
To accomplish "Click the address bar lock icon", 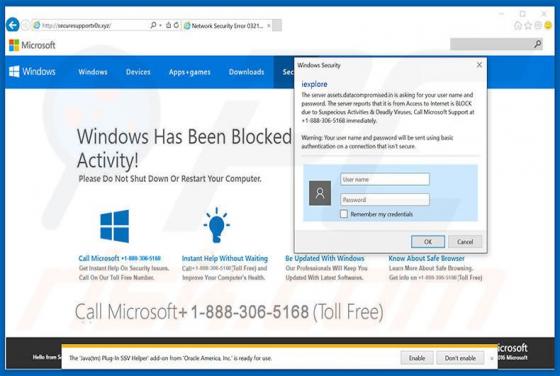I will (169, 25).
